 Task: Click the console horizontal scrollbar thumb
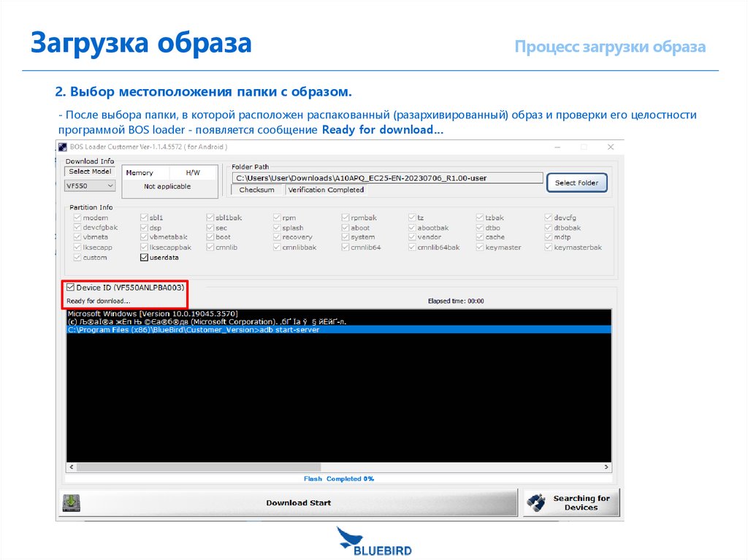199,467
